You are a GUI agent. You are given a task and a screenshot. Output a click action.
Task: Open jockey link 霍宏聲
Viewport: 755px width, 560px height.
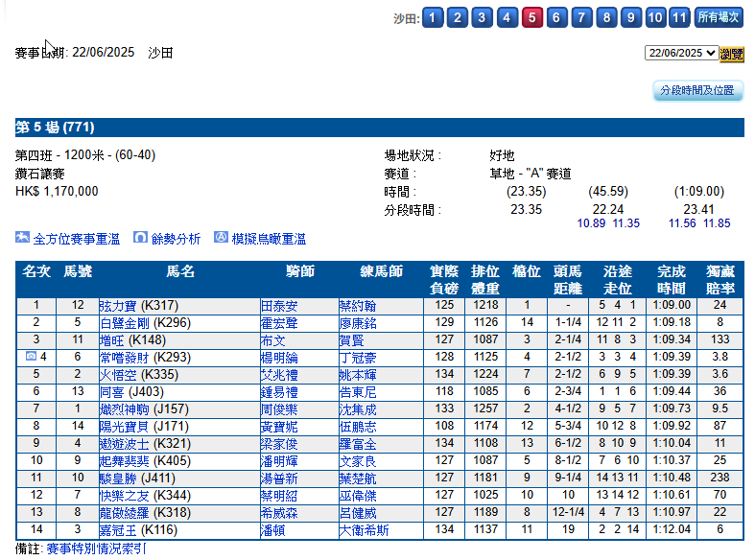pos(279,323)
